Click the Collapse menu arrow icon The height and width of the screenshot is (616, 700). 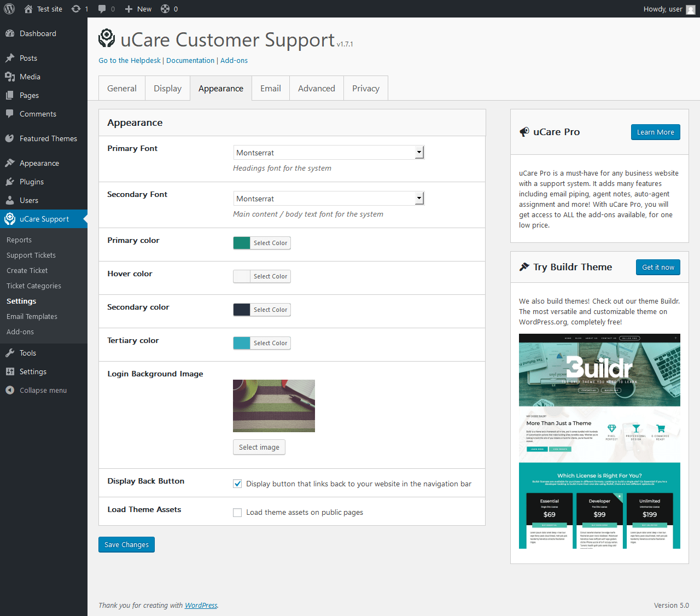click(10, 390)
